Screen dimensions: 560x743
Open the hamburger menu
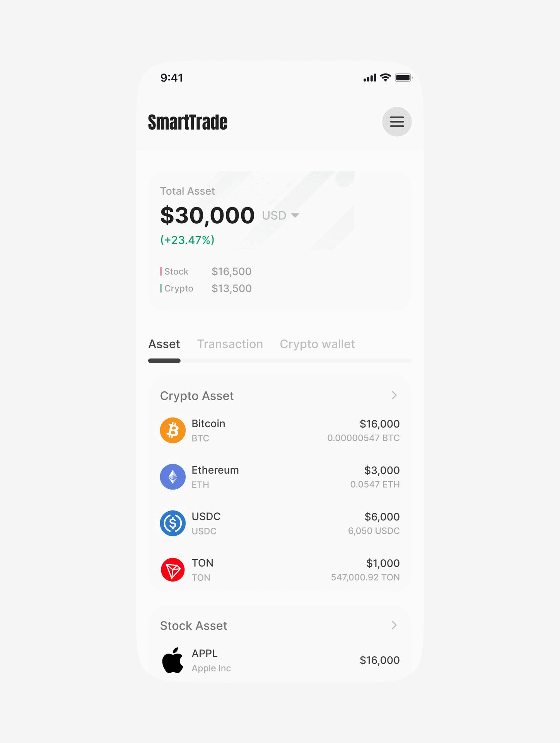click(397, 122)
